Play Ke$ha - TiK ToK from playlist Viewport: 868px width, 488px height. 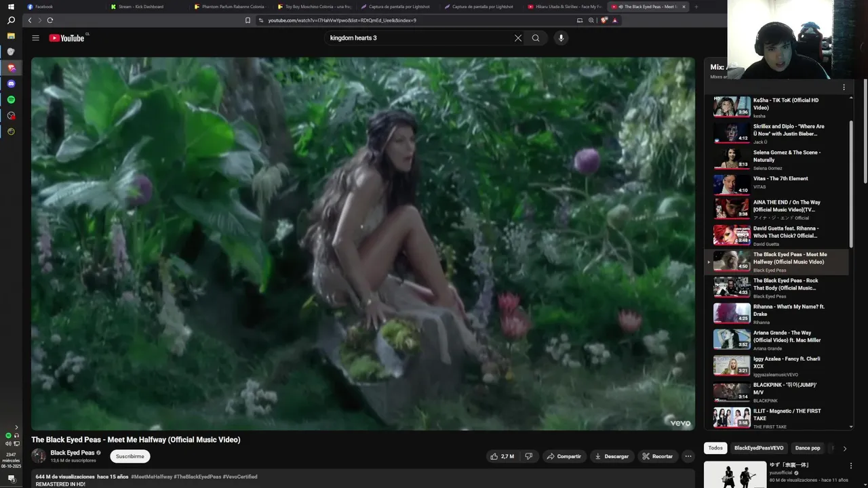pyautogui.click(x=776, y=107)
